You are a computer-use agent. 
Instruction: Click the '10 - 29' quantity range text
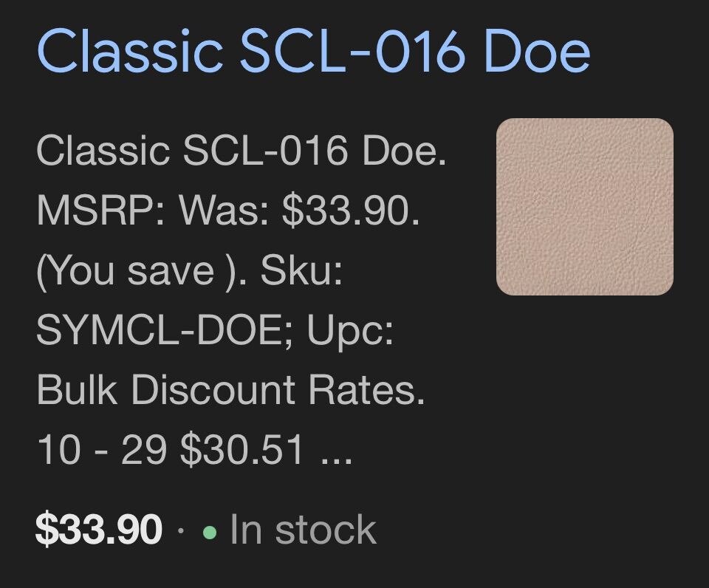click(x=101, y=450)
